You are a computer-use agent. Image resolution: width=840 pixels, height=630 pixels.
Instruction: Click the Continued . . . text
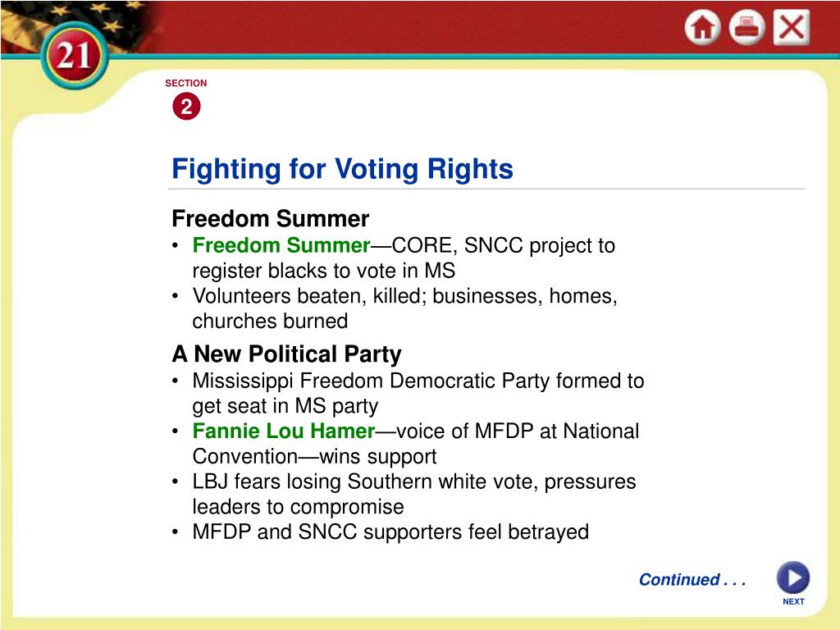pyautogui.click(x=692, y=580)
